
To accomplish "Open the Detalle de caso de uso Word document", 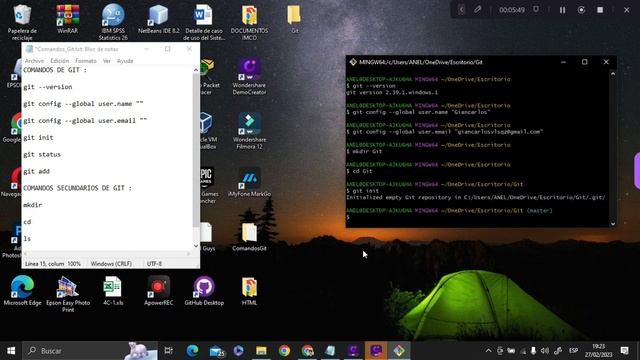I will pos(204,22).
